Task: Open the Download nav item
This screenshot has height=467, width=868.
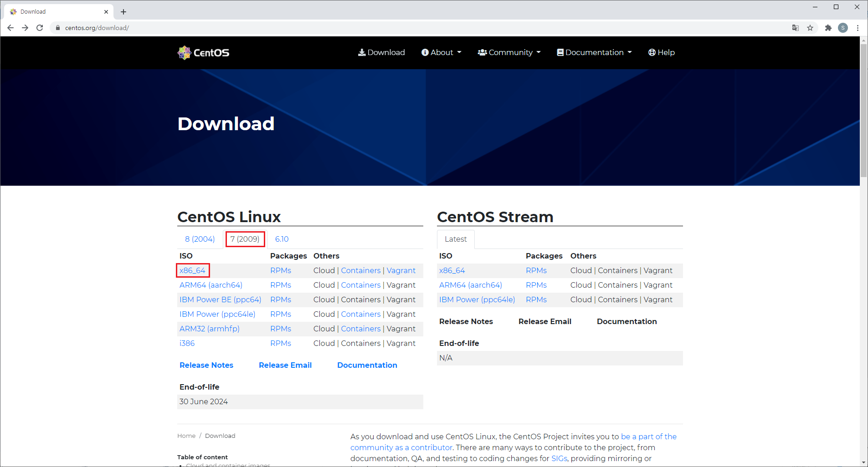Action: [x=381, y=52]
